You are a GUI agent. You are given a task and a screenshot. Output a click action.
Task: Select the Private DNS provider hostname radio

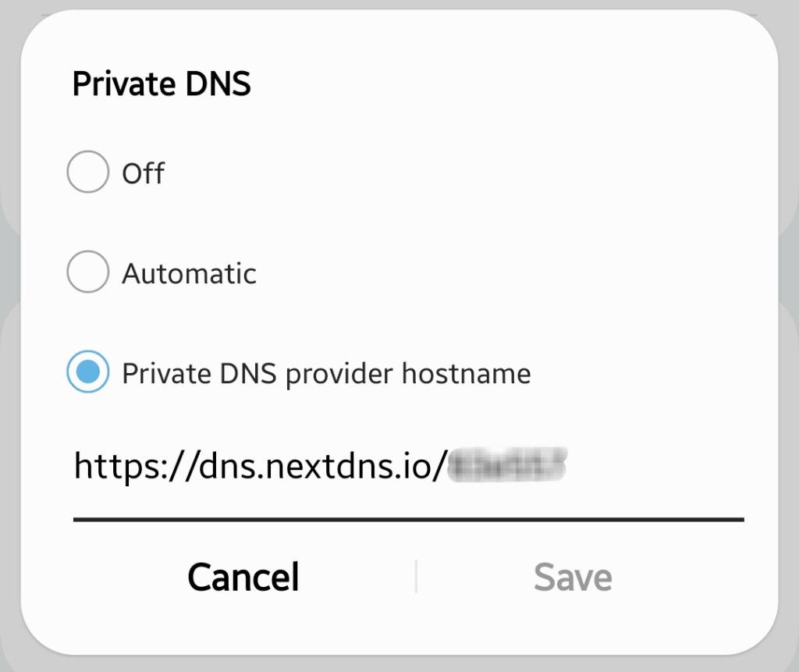tap(87, 372)
